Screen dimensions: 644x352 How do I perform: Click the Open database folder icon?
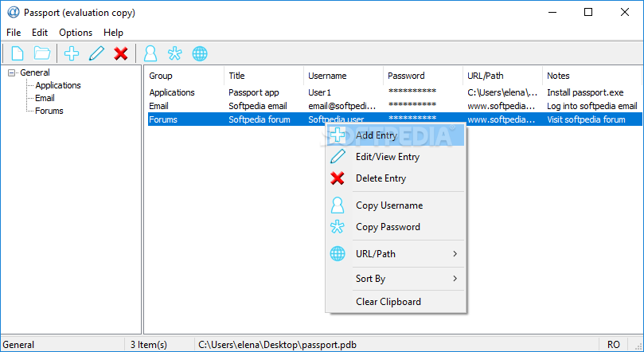[x=42, y=53]
